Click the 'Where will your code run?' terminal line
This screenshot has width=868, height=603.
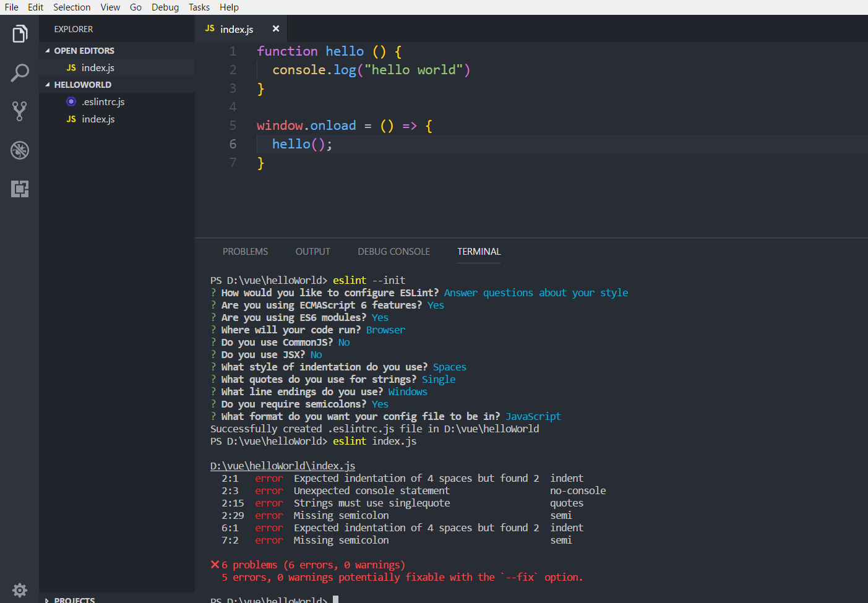[x=308, y=330]
